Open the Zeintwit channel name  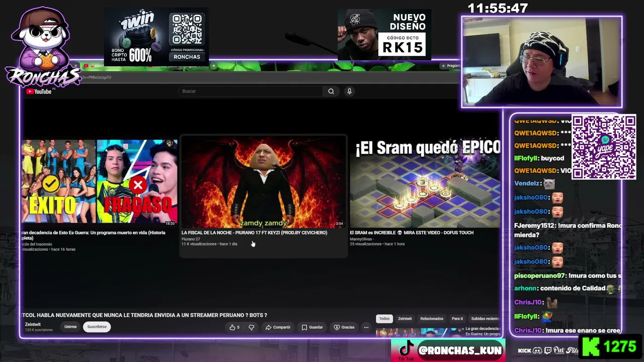(33, 324)
